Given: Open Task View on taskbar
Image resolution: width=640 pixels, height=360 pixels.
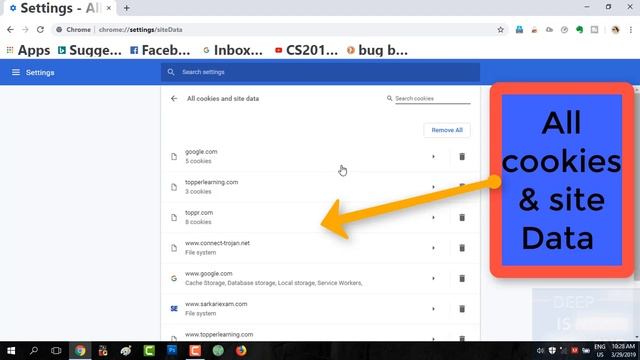Looking at the screenshot, I should tap(56, 351).
